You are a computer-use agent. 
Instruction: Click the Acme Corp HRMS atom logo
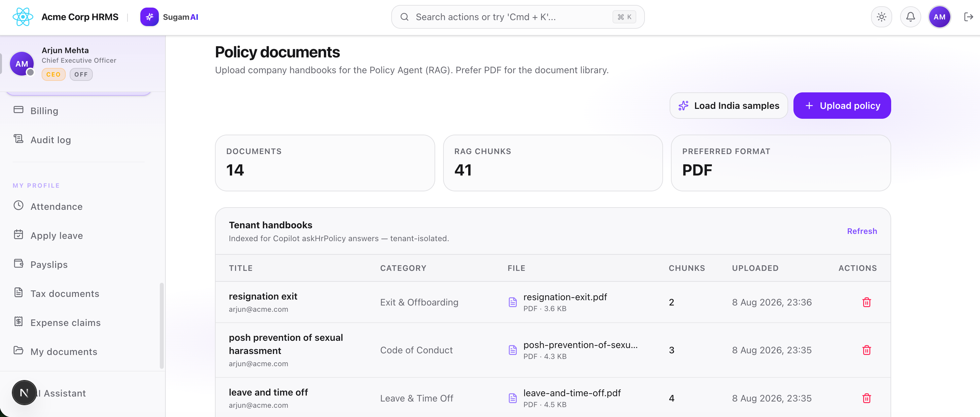click(x=22, y=17)
